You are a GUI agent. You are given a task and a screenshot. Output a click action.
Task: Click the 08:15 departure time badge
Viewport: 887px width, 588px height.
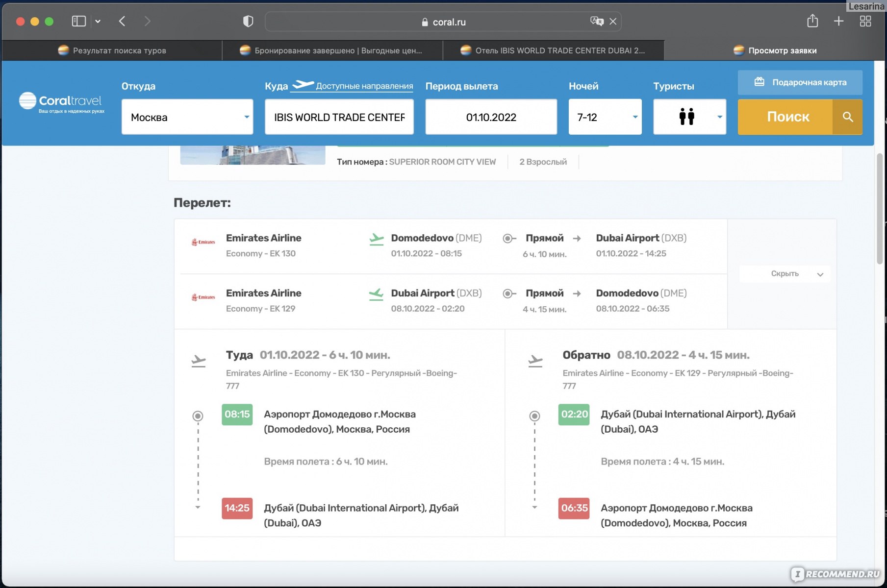(x=237, y=415)
